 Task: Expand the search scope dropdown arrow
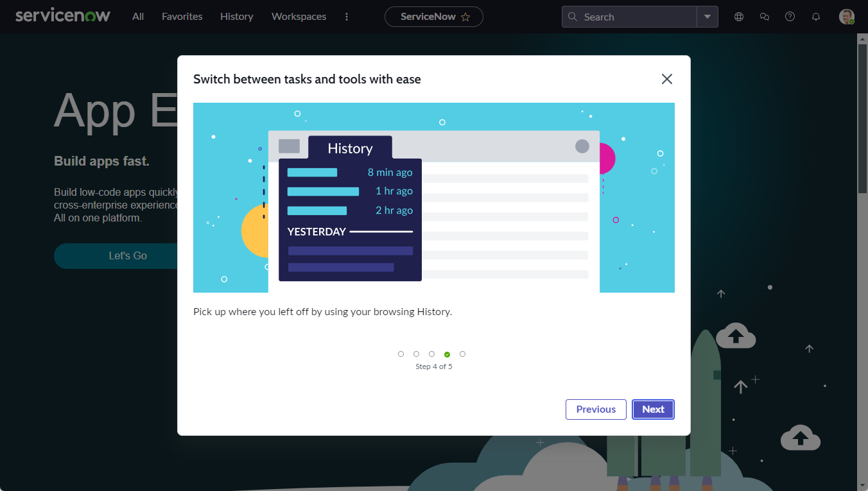[x=707, y=17]
